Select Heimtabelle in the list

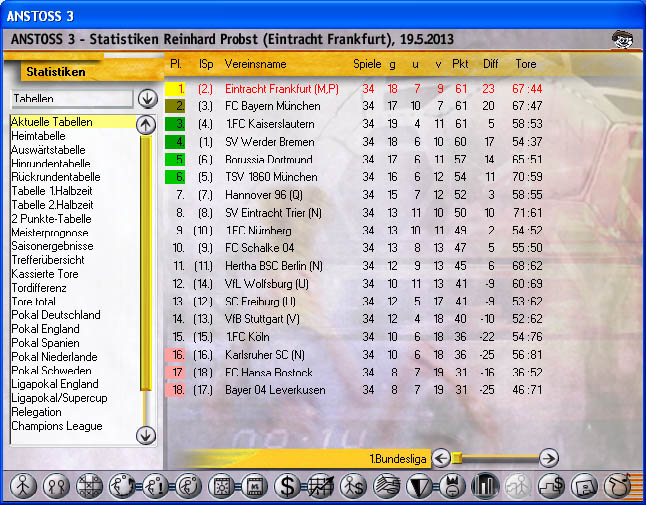coord(38,136)
